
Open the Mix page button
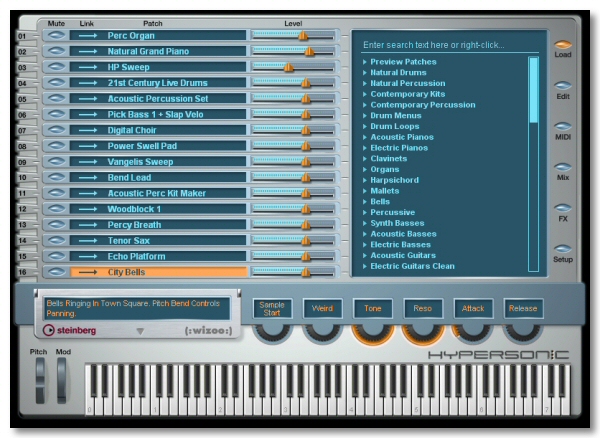click(x=563, y=167)
